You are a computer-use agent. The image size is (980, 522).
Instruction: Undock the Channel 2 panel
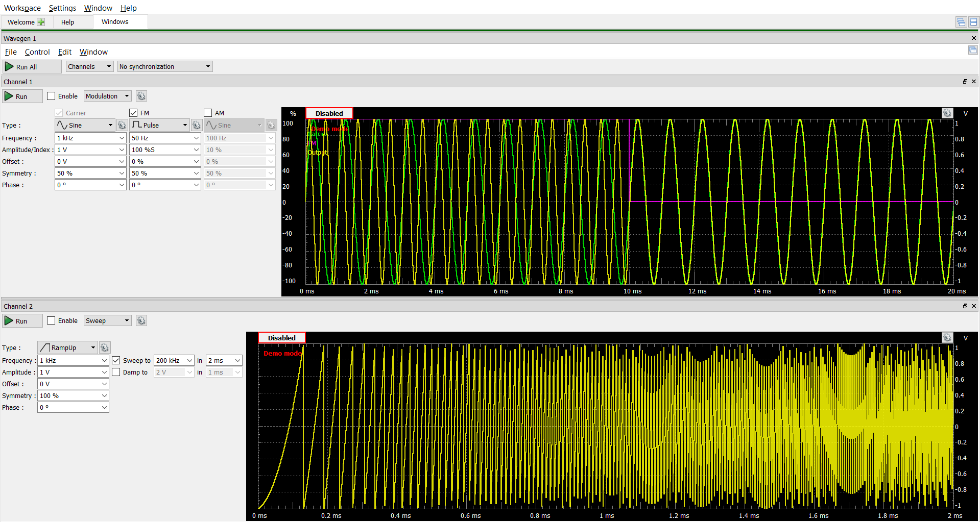[x=965, y=306]
